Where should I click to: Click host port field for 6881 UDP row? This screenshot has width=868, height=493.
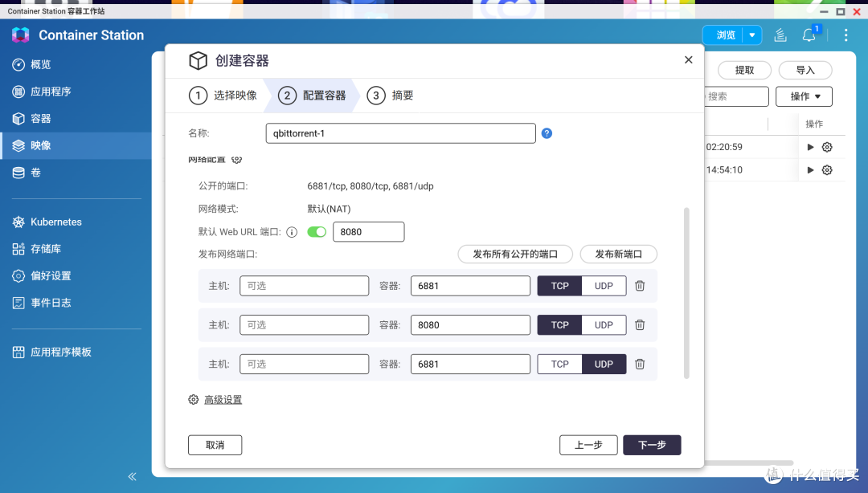pyautogui.click(x=305, y=364)
